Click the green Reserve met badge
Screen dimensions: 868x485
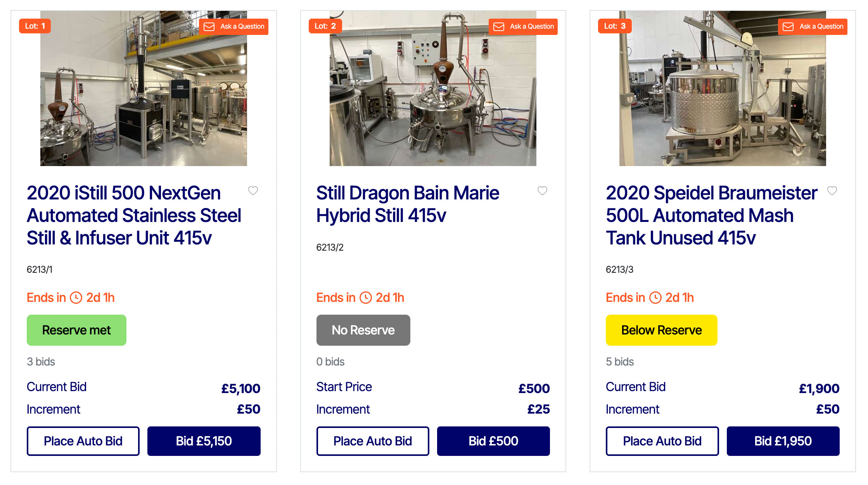(x=76, y=330)
